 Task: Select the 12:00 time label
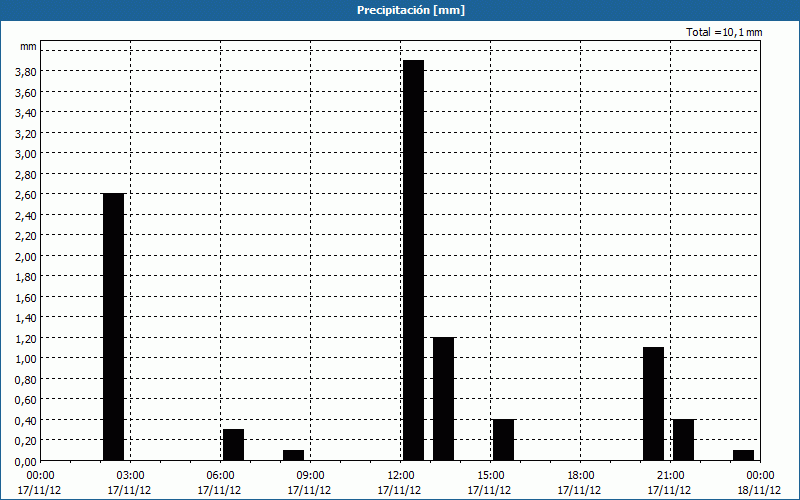click(x=401, y=476)
